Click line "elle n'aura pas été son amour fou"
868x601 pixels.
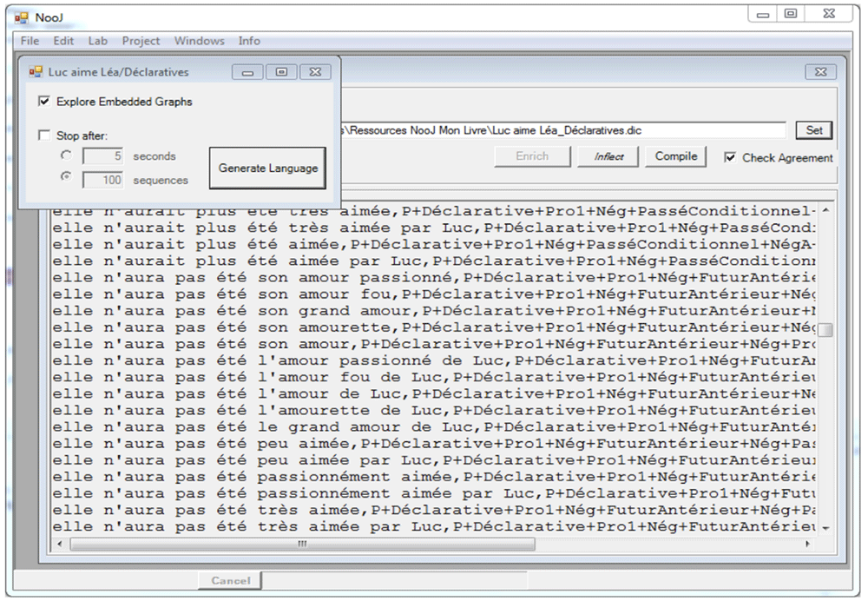(433, 294)
